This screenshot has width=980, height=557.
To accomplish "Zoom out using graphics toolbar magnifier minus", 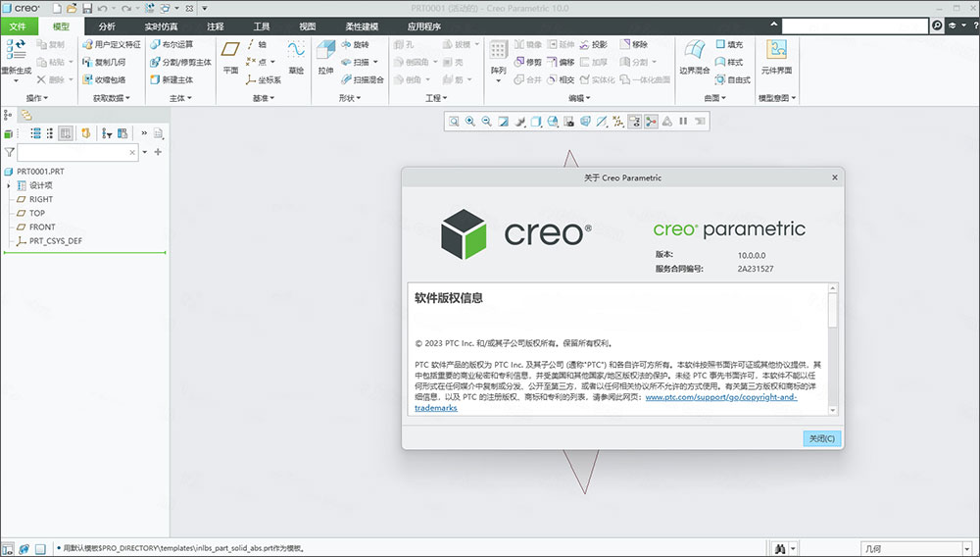I will pos(487,122).
